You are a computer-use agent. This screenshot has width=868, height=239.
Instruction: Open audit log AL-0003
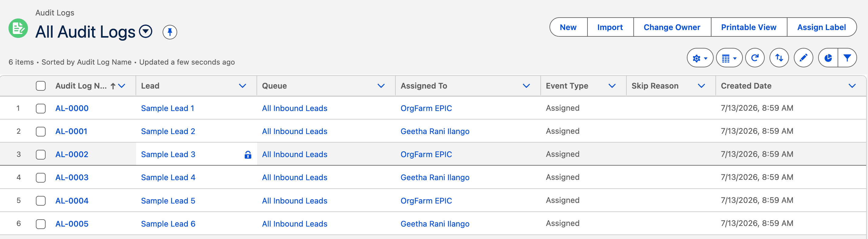pyautogui.click(x=72, y=177)
